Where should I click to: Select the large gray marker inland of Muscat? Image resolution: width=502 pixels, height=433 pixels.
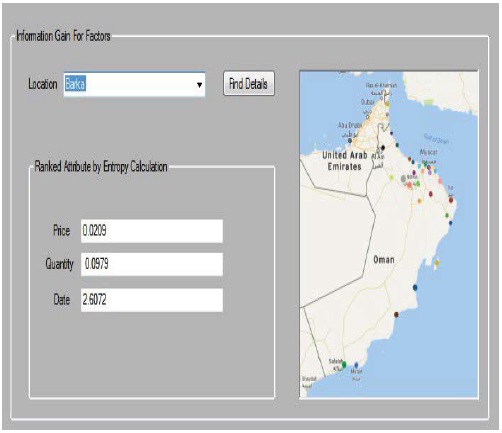[403, 179]
